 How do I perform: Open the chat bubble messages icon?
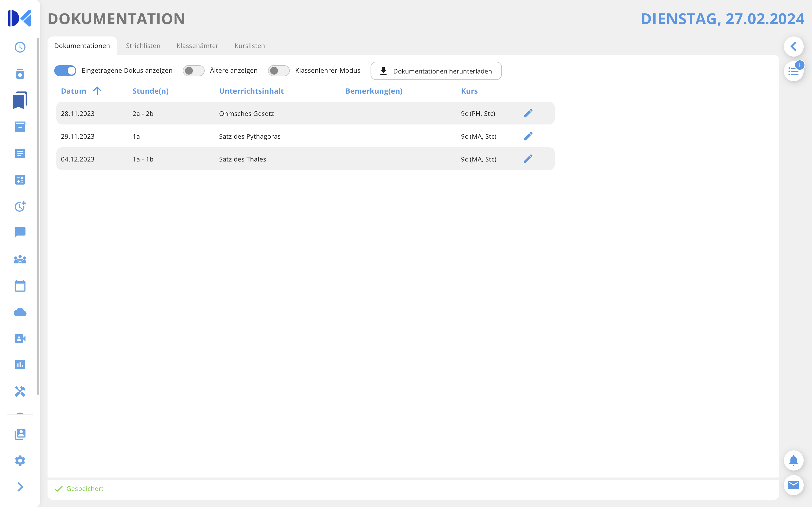pyautogui.click(x=20, y=232)
